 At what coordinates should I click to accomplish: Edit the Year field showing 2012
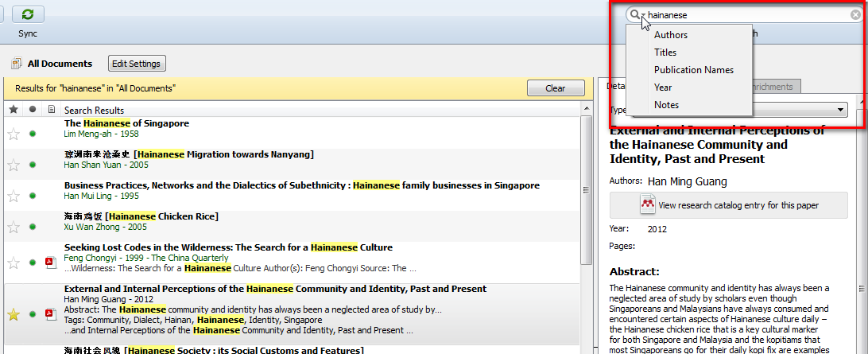click(x=657, y=229)
